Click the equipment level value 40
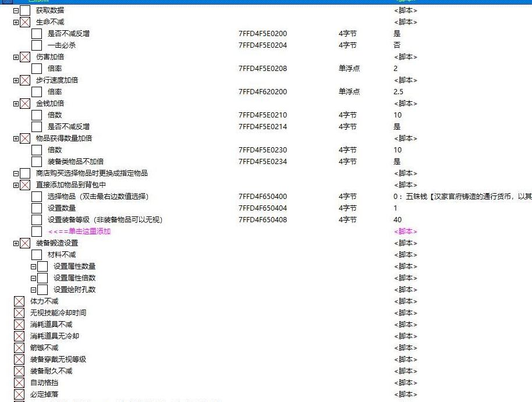 tap(398, 220)
